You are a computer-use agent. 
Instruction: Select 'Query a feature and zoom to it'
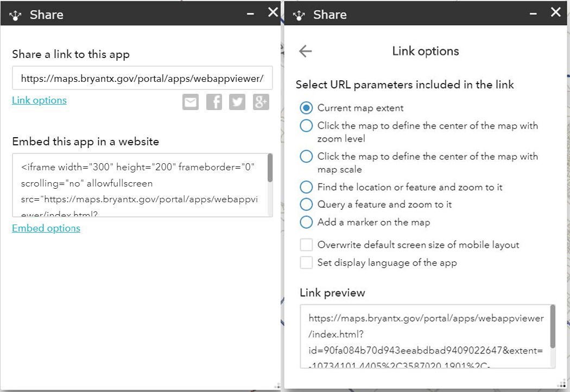306,204
